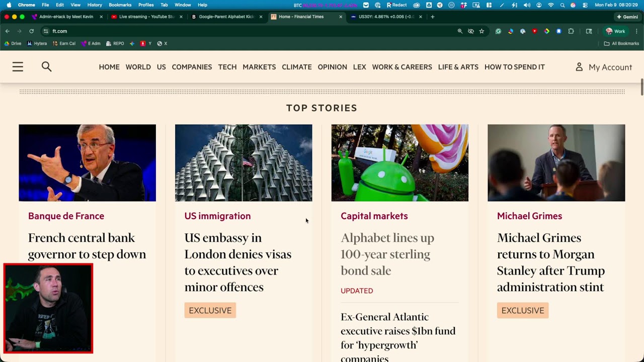Open the FT hamburger navigation menu
644x362 pixels.
pyautogui.click(x=18, y=67)
